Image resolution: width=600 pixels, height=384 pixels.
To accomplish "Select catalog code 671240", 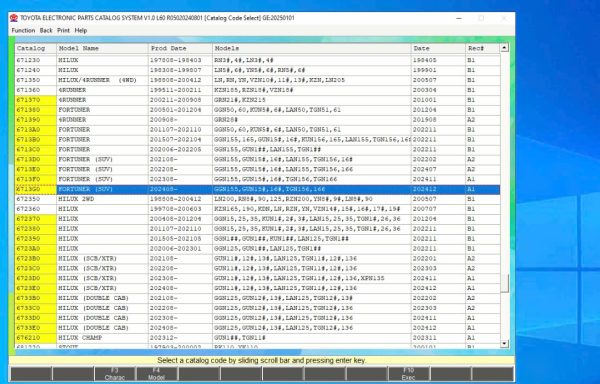I will point(29,70).
